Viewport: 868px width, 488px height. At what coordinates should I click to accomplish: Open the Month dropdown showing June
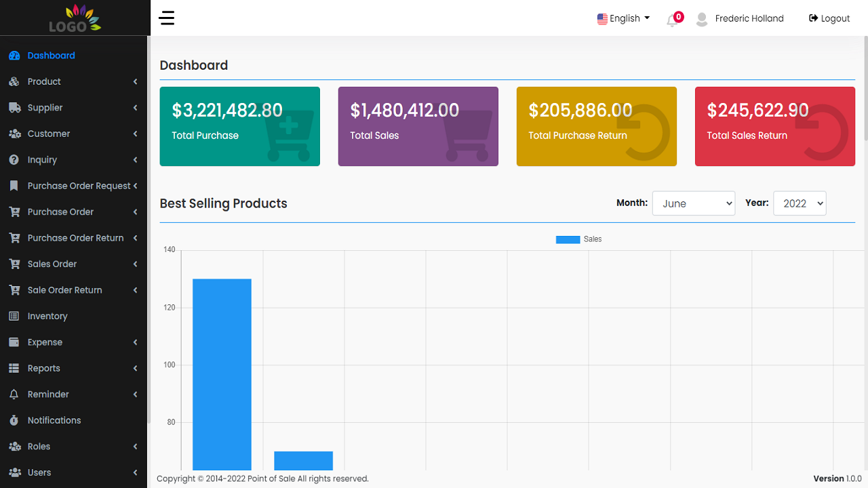click(x=693, y=203)
